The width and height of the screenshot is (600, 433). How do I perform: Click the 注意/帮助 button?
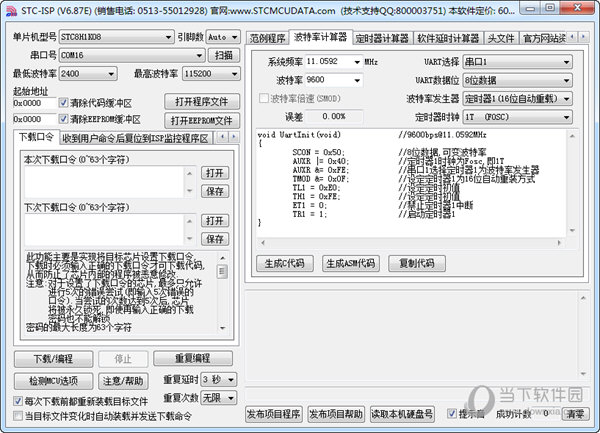[x=123, y=381]
